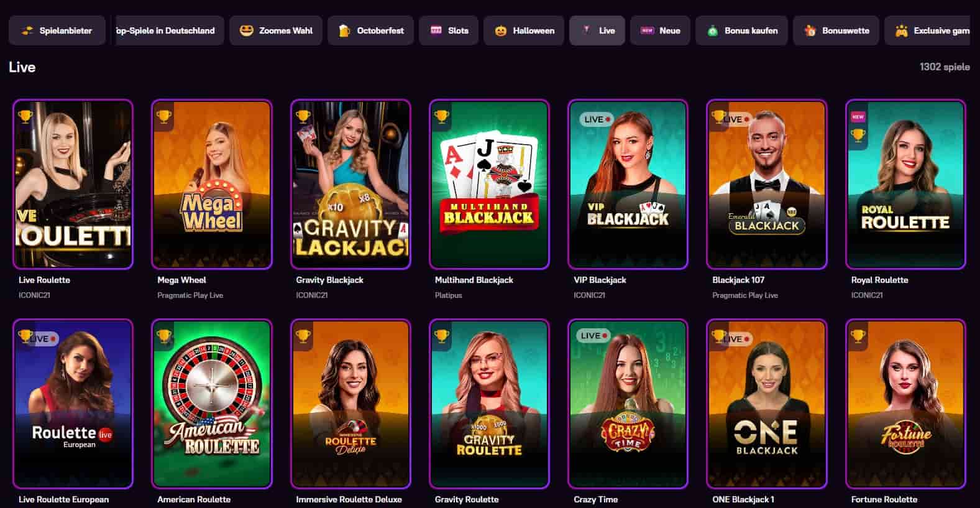Open the Octoberfest category
980x508 pixels.
(371, 30)
